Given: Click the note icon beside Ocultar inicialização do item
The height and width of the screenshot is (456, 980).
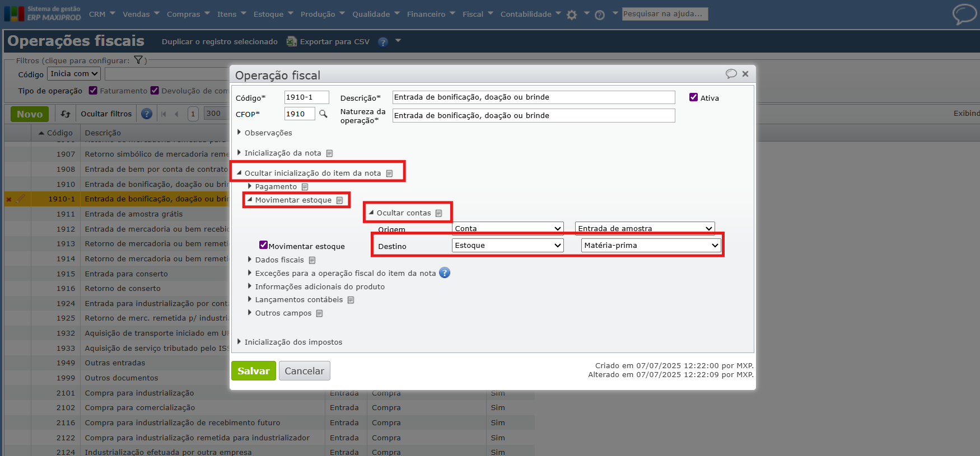Looking at the screenshot, I should 390,173.
